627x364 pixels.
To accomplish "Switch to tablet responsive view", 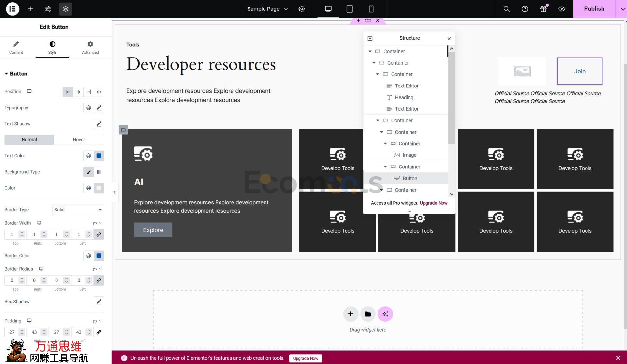I will 349,9.
